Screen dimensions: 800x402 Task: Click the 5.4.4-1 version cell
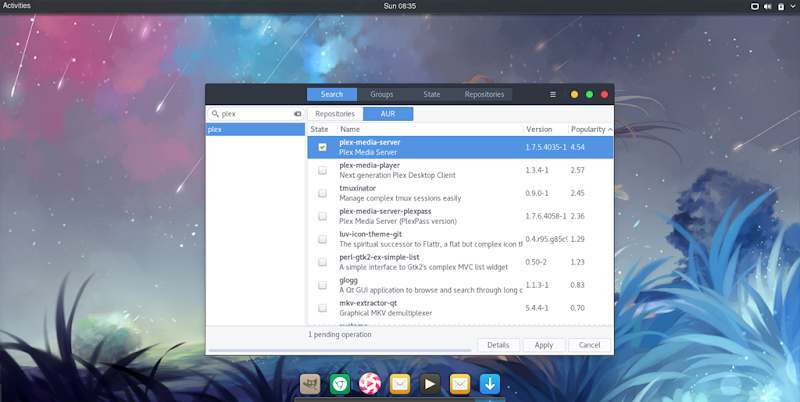[537, 308]
